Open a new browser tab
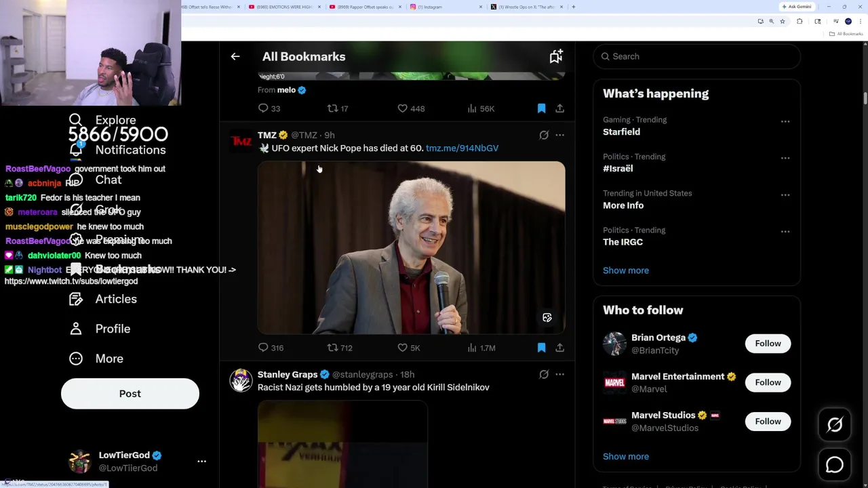 574,7
